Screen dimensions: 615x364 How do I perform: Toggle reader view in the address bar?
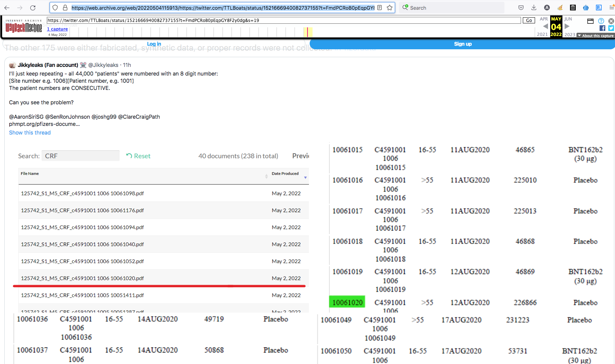[380, 8]
